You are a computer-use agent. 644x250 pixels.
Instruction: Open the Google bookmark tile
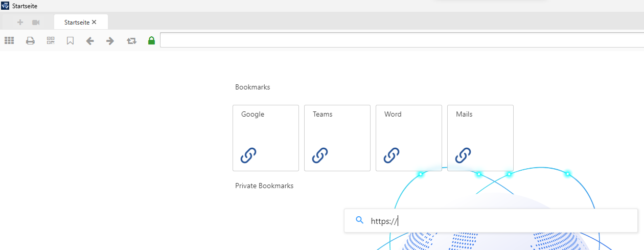(266, 138)
